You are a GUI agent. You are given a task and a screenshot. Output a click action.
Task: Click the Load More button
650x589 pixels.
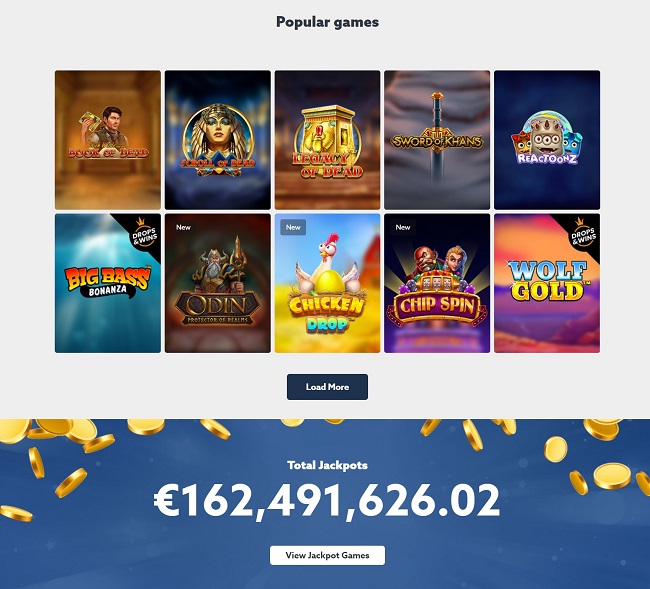327,387
